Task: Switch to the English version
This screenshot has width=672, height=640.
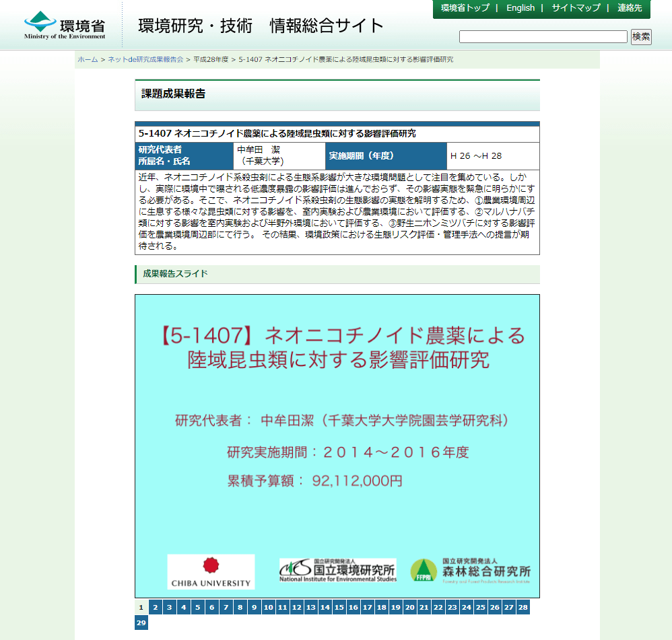Action: [x=520, y=8]
